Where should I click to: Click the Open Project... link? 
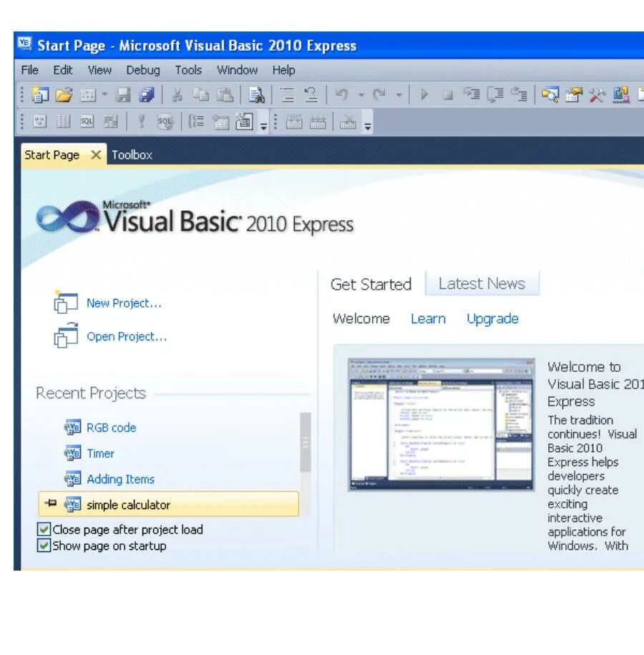pos(127,337)
